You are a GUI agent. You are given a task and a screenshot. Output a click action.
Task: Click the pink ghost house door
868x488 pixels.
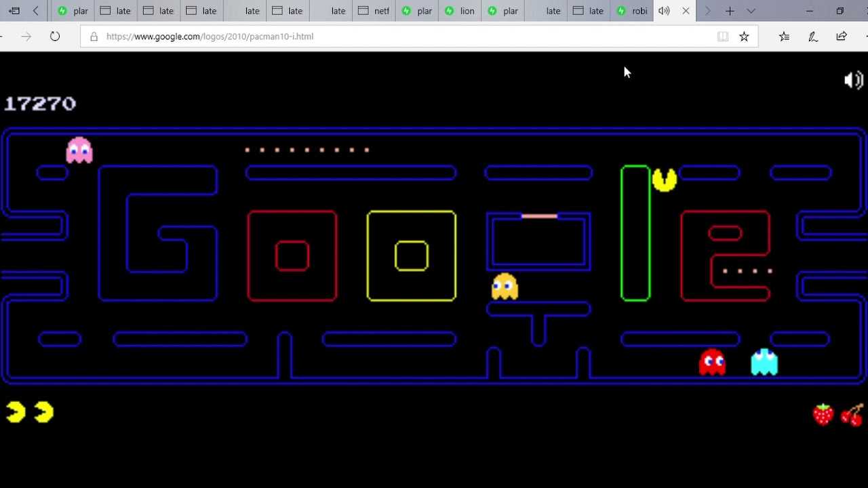click(x=539, y=216)
